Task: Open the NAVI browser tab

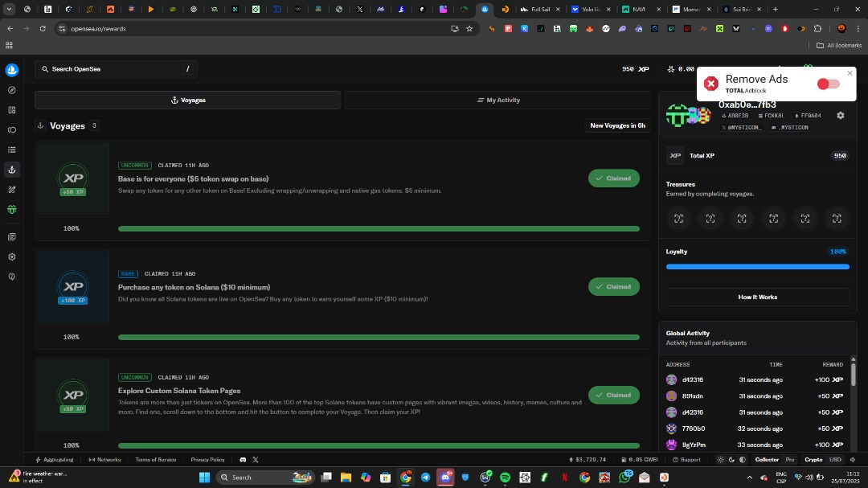Action: [641, 10]
